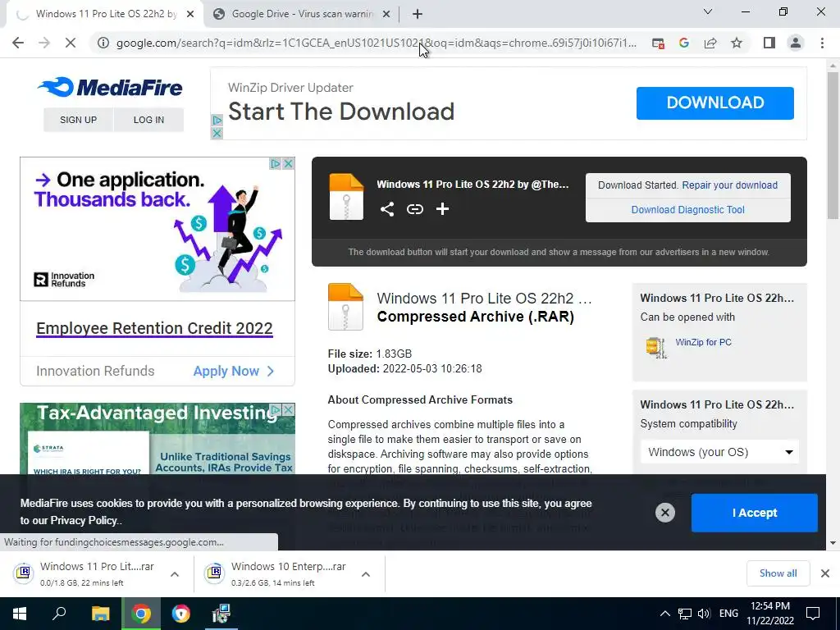Viewport: 840px width, 630px height.
Task: Close the downloads bar
Action: (x=825, y=573)
